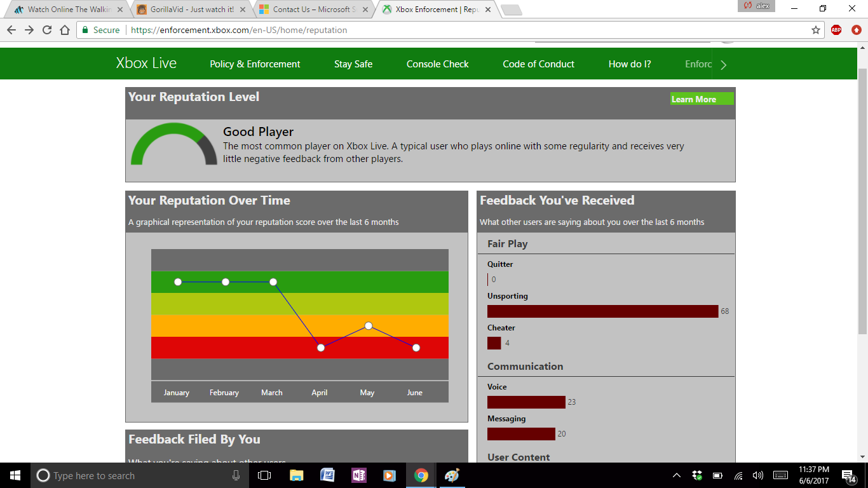Switch to the GorillaVid tab
Image resolution: width=868 pixels, height=488 pixels.
191,10
